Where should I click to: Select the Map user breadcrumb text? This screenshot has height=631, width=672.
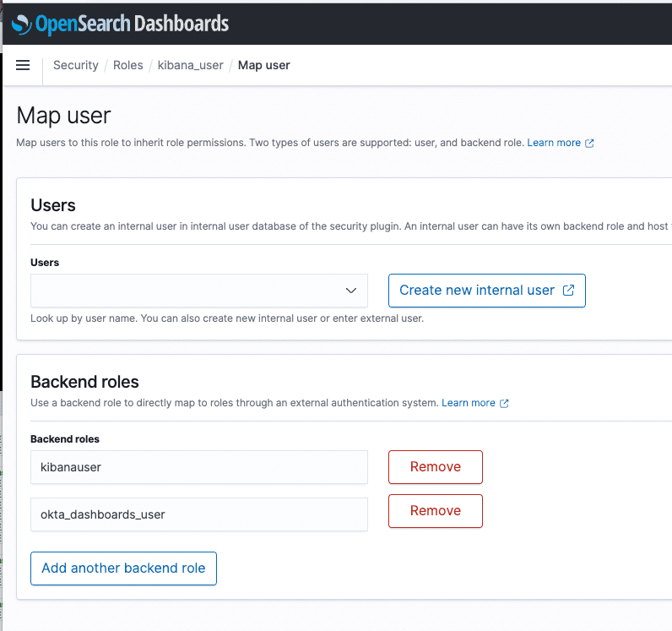tap(264, 65)
